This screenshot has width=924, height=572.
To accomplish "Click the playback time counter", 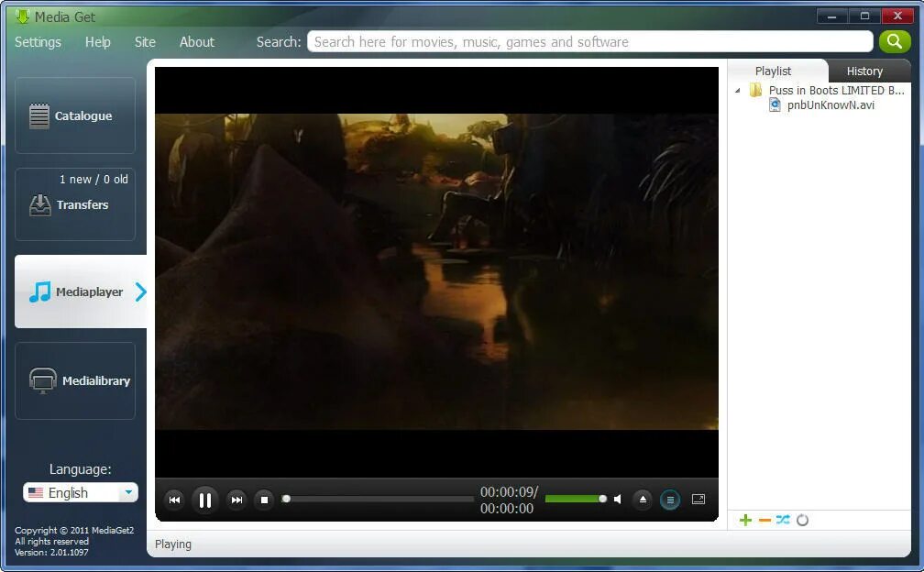I will point(509,500).
